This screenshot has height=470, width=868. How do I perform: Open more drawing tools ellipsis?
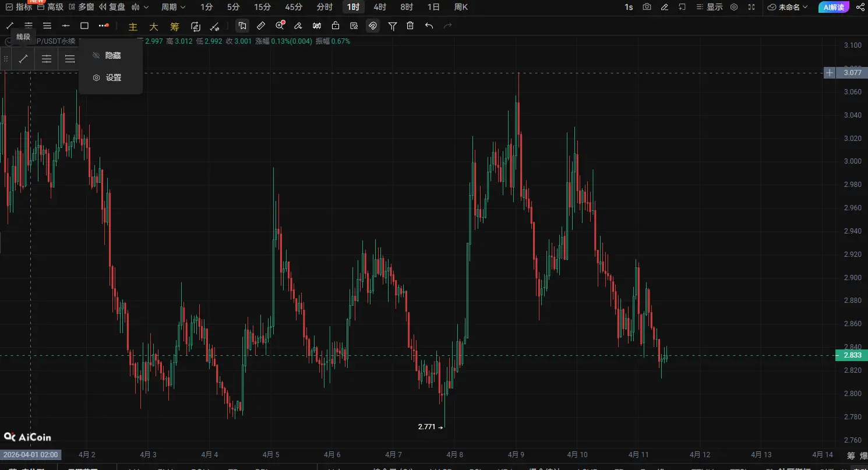point(104,26)
